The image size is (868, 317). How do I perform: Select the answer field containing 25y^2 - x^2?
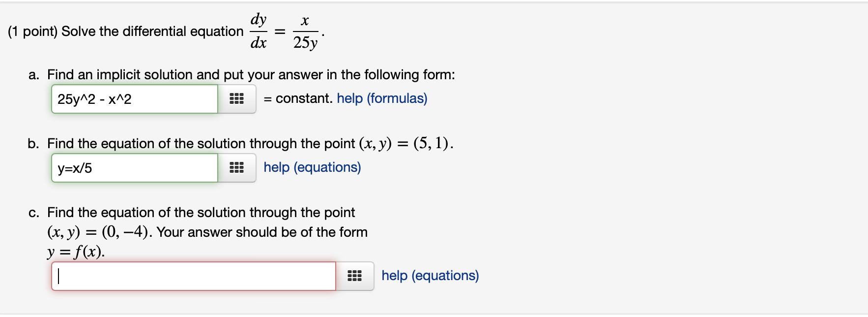pos(134,98)
